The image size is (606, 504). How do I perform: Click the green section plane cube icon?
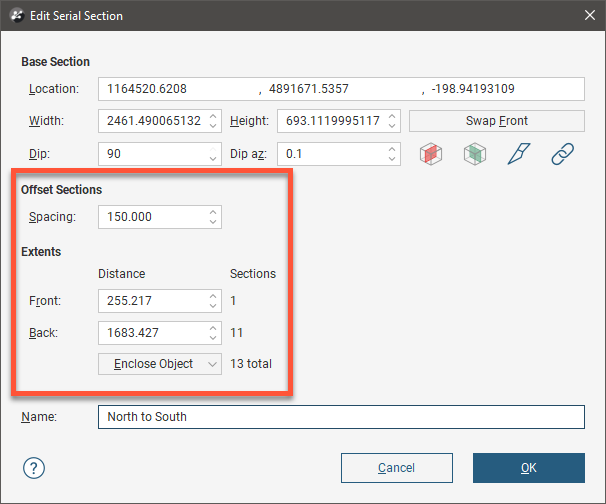click(x=473, y=155)
